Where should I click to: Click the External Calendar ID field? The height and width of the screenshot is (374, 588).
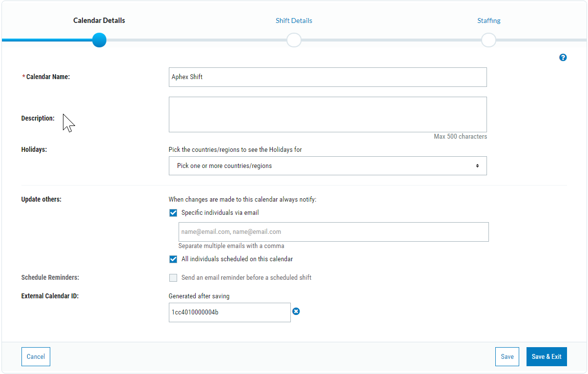point(229,312)
